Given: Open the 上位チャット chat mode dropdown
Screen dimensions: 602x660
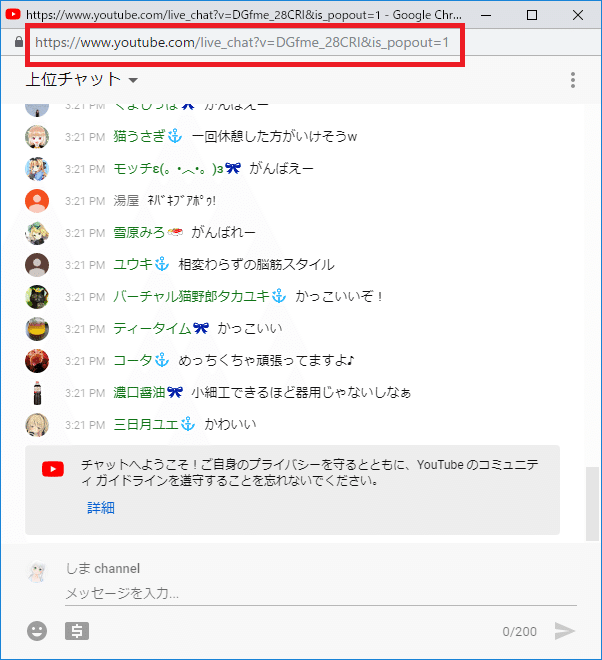Looking at the screenshot, I should tap(82, 80).
